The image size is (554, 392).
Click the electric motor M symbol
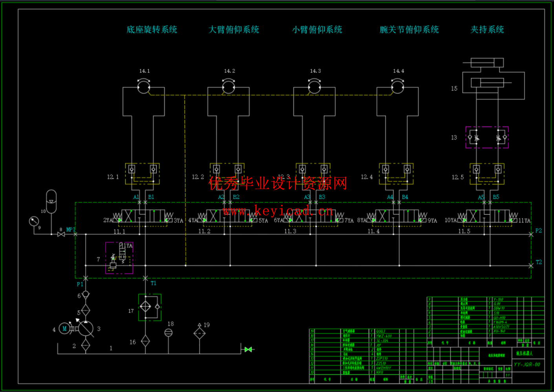(x=64, y=329)
